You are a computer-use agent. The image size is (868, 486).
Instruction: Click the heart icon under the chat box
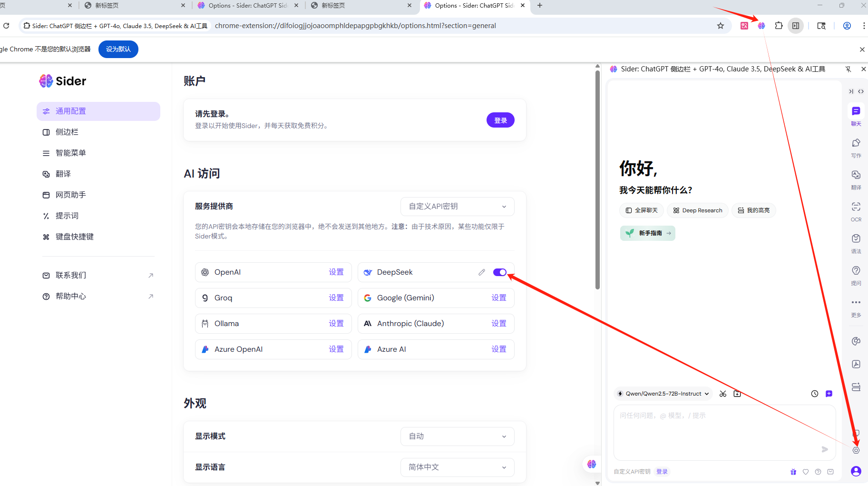[x=806, y=472]
